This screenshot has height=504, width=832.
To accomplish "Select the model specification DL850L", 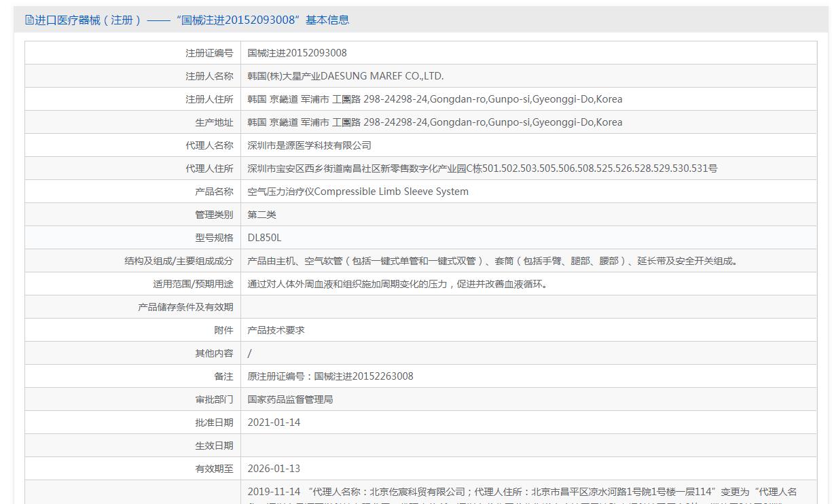I will pos(264,238).
